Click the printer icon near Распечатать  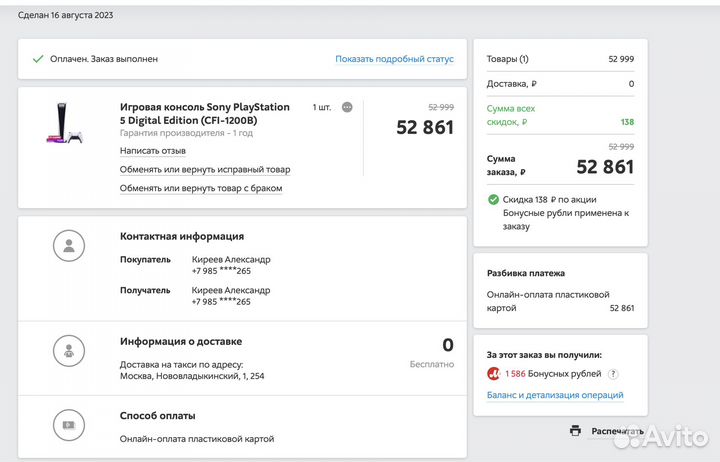click(x=575, y=431)
